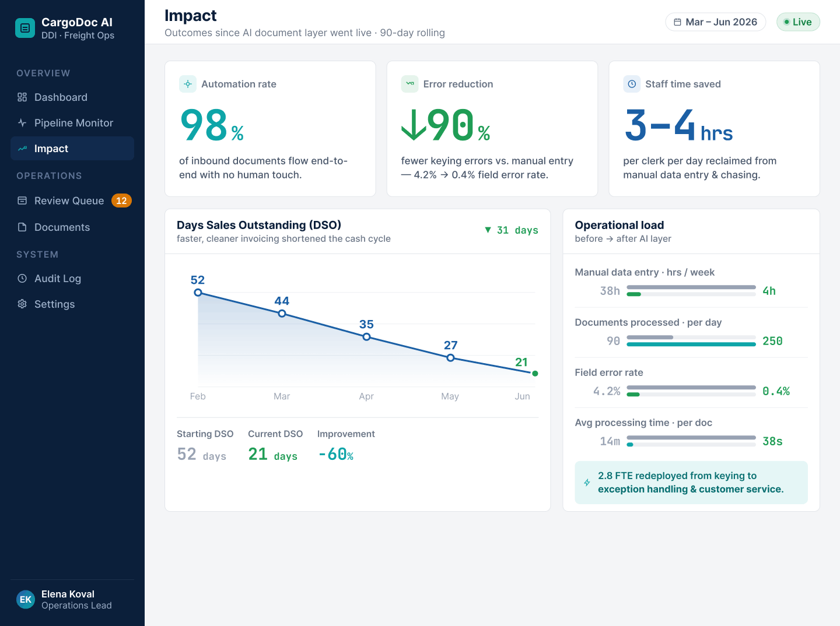The width and height of the screenshot is (840, 626).
Task: Click the 0.4% field error value
Action: point(776,391)
